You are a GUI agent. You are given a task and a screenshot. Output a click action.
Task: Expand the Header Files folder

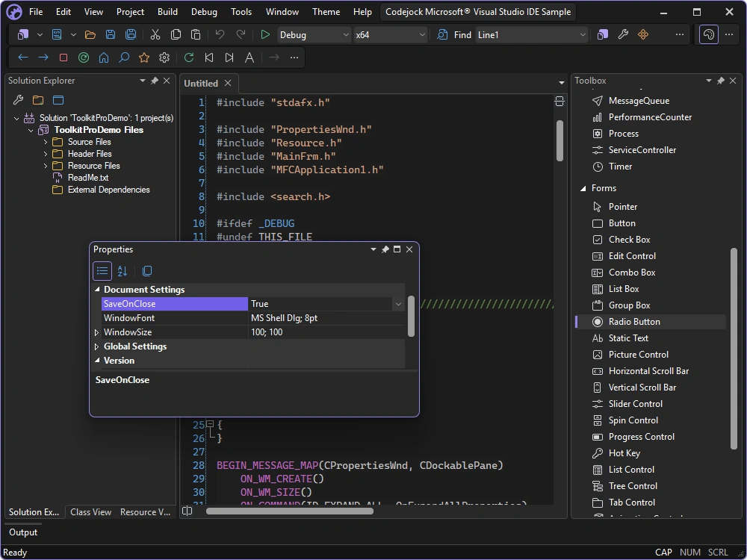46,154
